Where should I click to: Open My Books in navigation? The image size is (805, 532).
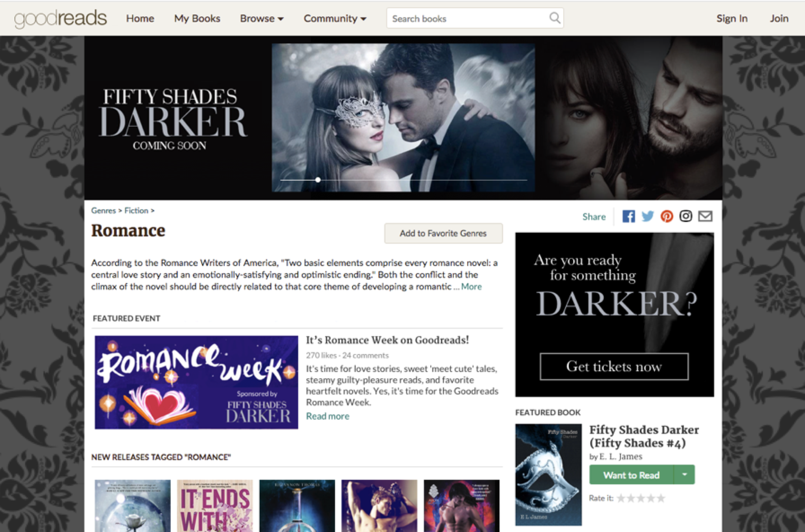point(197,18)
